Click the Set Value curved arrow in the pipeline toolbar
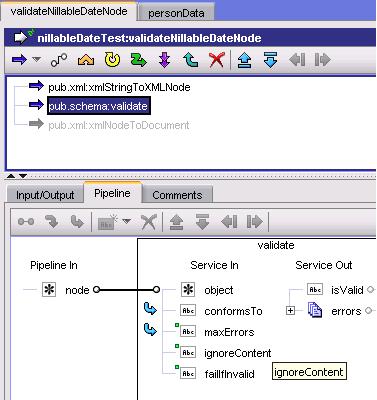This screenshot has width=377, height=400. (52, 222)
